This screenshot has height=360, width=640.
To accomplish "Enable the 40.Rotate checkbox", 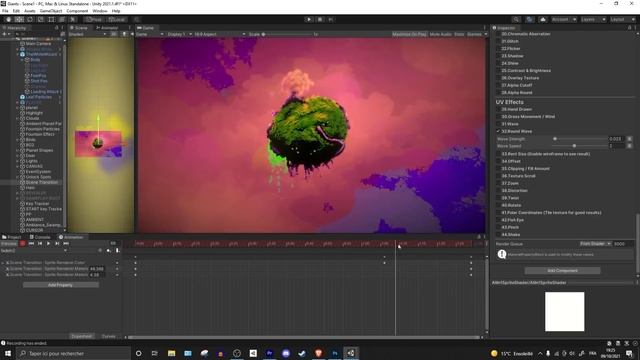I will tap(498, 205).
